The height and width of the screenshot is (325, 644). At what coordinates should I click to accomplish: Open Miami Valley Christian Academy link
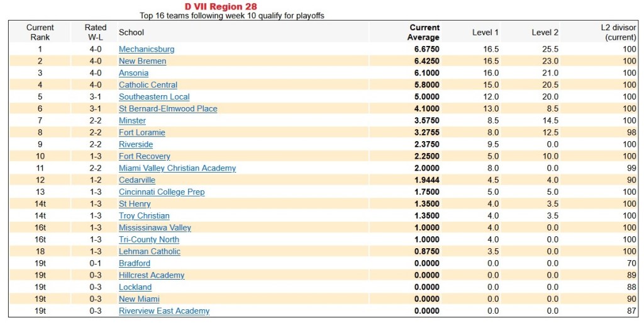point(177,168)
